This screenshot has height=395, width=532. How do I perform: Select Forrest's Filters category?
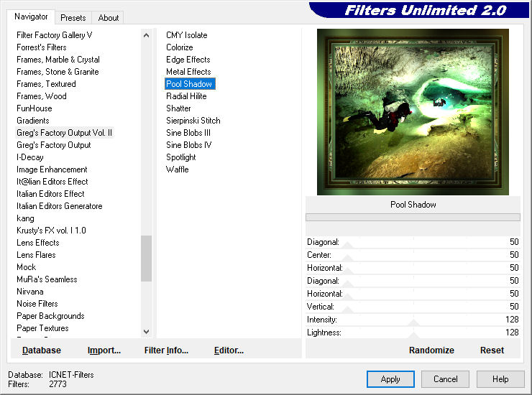coord(42,47)
